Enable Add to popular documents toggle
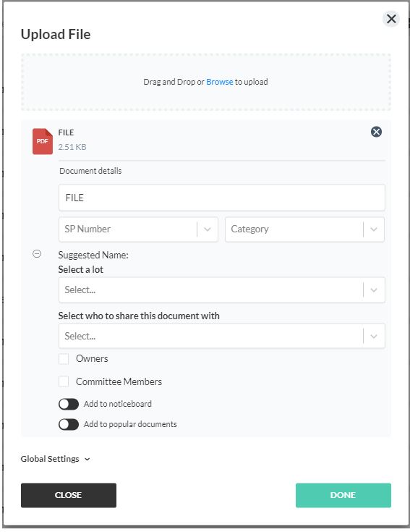This screenshot has width=410, height=532. [x=69, y=424]
